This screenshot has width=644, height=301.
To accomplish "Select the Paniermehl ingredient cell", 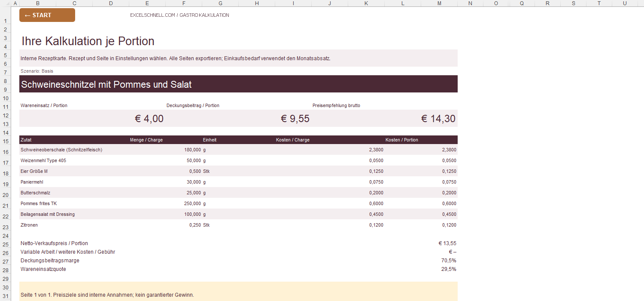I will coord(32,182).
